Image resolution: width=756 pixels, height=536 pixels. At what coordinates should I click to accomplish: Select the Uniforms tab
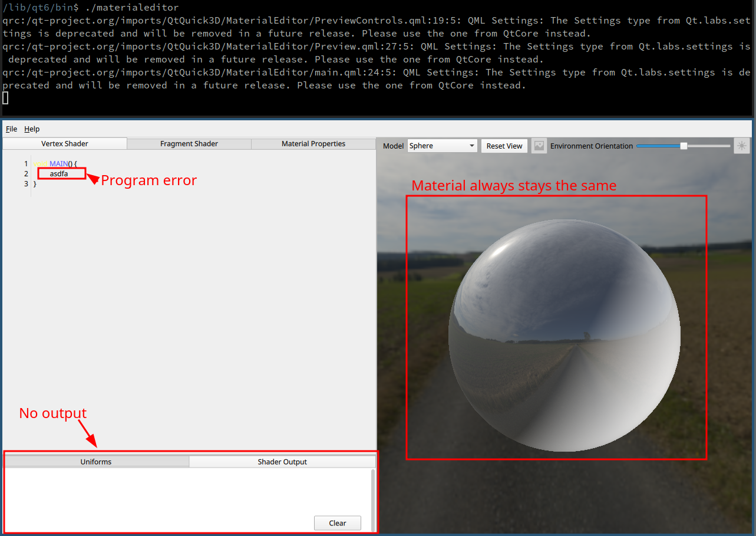pyautogui.click(x=96, y=462)
